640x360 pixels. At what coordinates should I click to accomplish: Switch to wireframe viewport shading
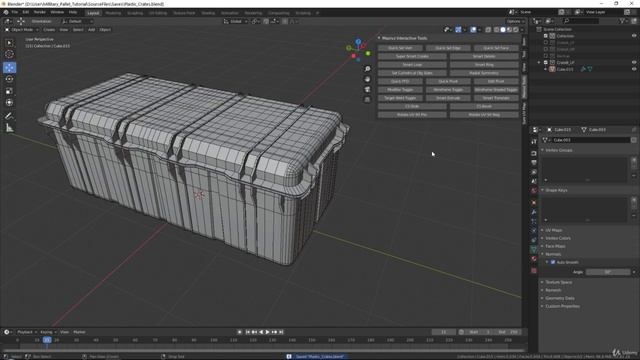pos(496,30)
